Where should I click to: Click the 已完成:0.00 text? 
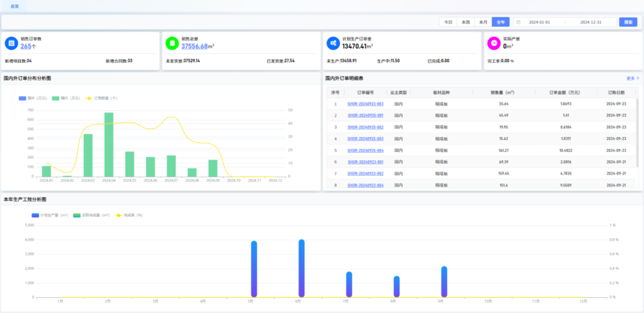click(x=438, y=61)
